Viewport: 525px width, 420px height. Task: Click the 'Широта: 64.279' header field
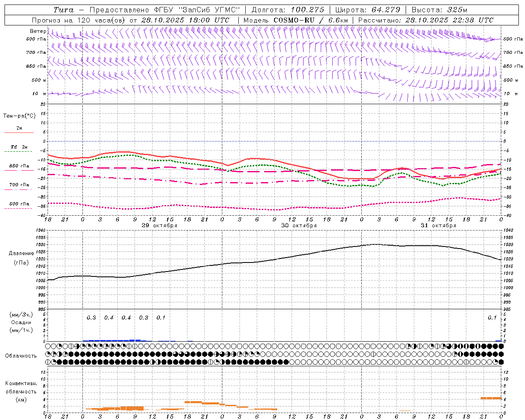367,10
